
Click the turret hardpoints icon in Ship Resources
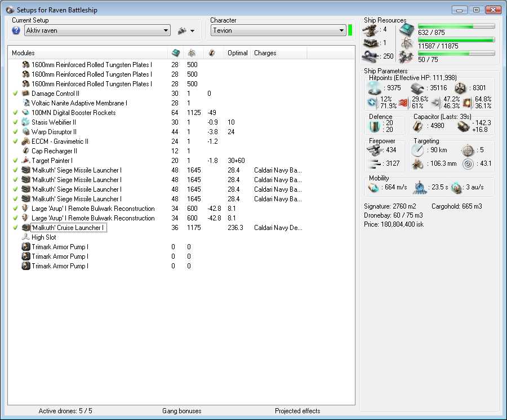point(371,30)
